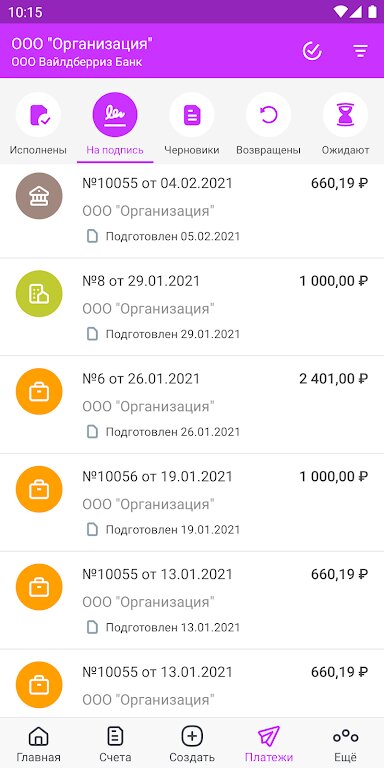Open the Возвращены returned icon
384x768 pixels.
click(x=268, y=115)
